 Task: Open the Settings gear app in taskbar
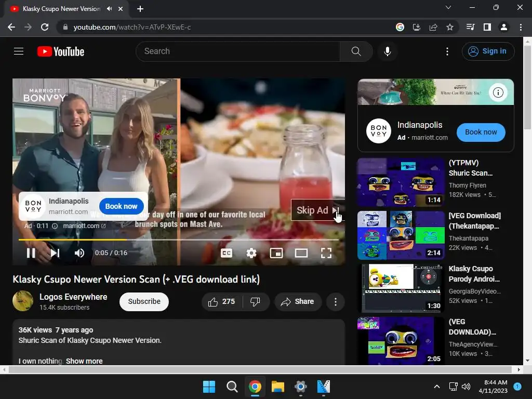(x=301, y=387)
